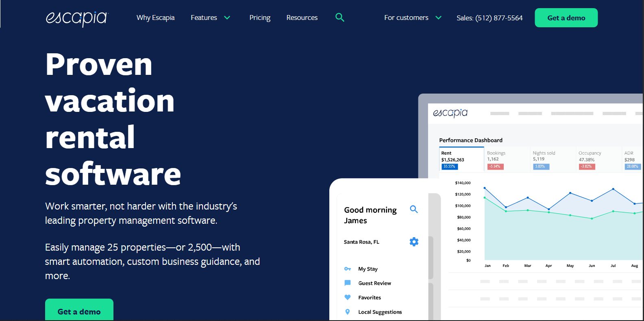Image resolution: width=644 pixels, height=321 pixels.
Task: Open the site search magnifier icon
Action: pyautogui.click(x=340, y=17)
